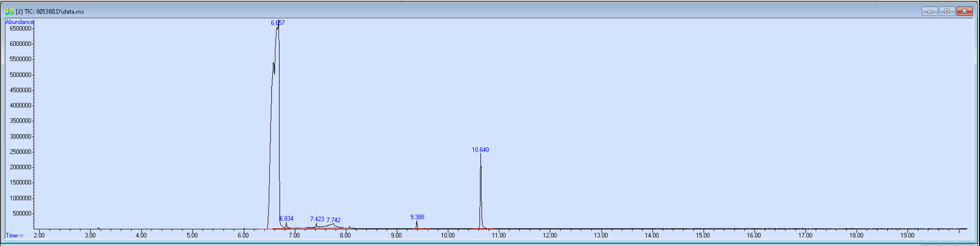Image resolution: width=980 pixels, height=246 pixels.
Task: Click the peak label 7.742
Action: tap(334, 220)
